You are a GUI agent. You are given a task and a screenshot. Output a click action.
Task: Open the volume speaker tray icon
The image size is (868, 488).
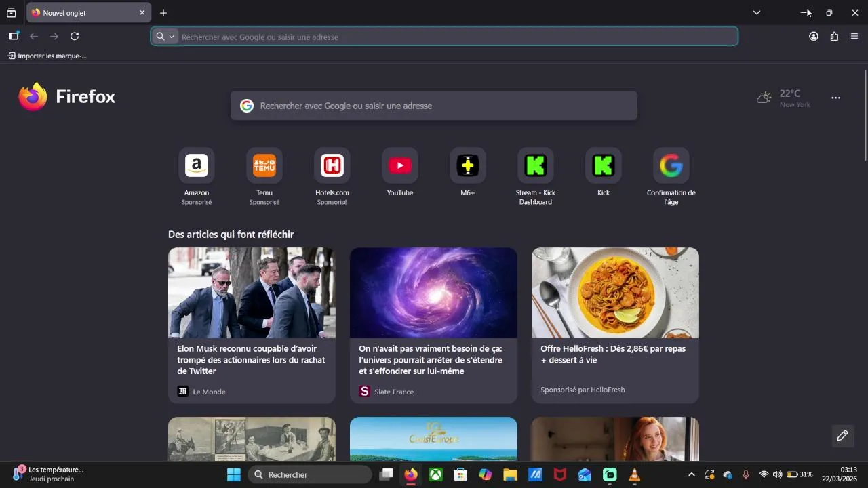[x=777, y=474]
